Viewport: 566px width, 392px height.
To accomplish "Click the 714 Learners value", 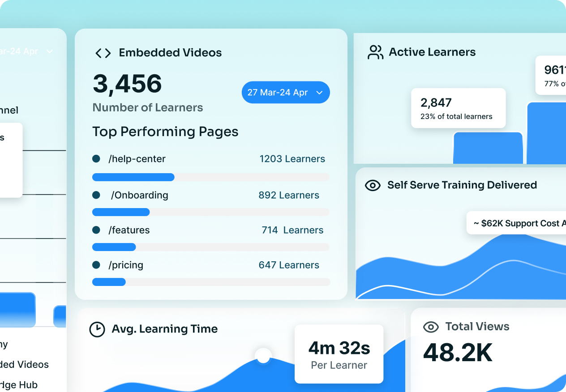I will pyautogui.click(x=292, y=230).
